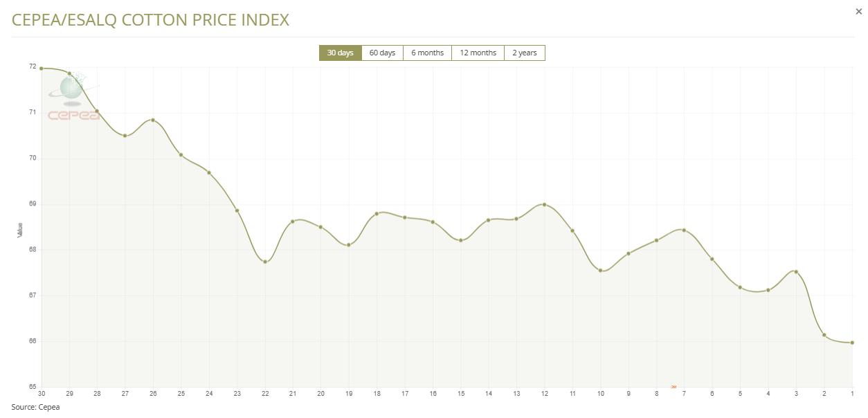868x418 pixels.
Task: Pick the low data point at day 22
Action: pos(265,262)
